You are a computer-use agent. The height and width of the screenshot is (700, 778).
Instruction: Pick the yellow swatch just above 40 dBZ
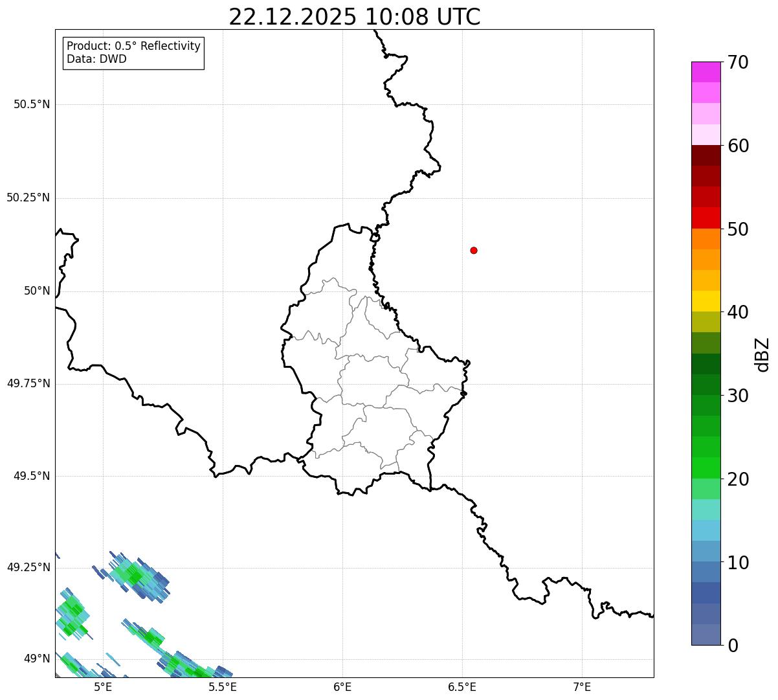(x=706, y=301)
